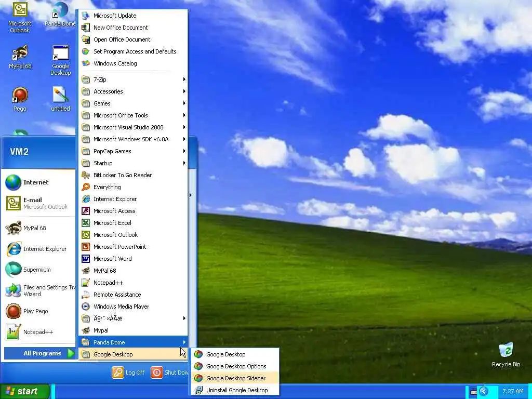Click the All Programs button
This screenshot has width=532, height=399.
point(39,353)
